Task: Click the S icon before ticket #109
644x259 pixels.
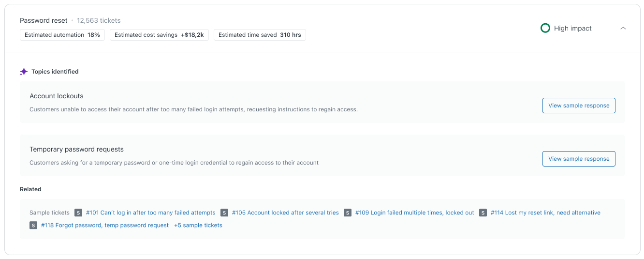Action: [348, 213]
